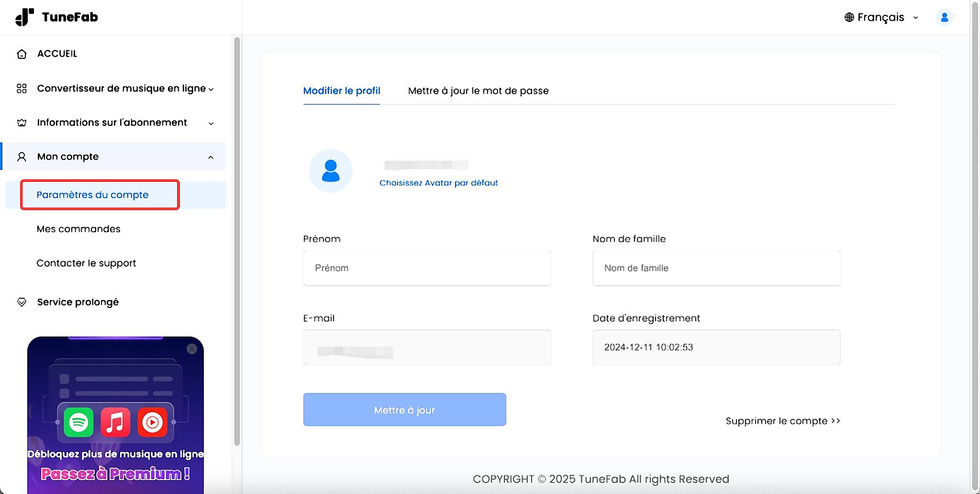This screenshot has height=494, width=980.
Task: Click the default avatar icon on profile
Action: (330, 170)
